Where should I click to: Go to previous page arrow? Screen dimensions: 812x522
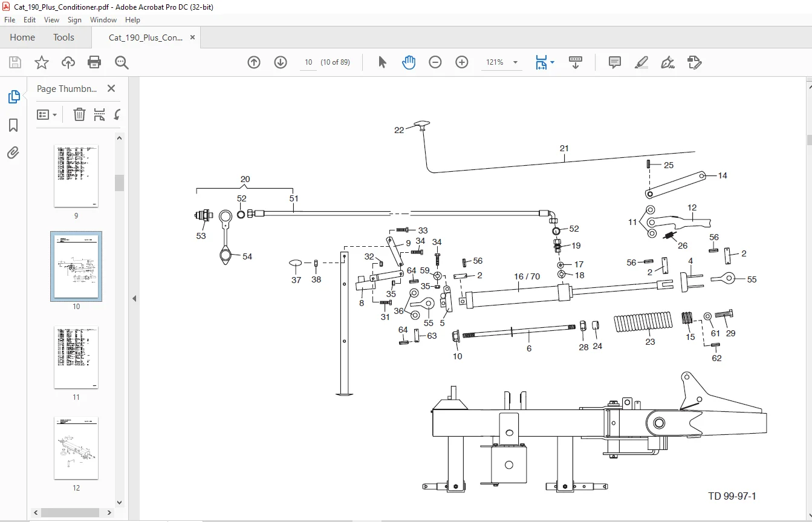254,62
